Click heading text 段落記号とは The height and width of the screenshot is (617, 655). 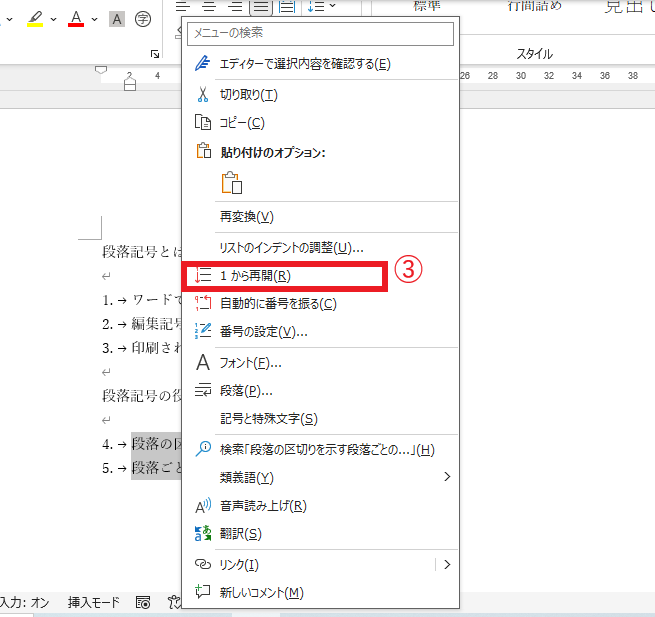click(x=142, y=251)
